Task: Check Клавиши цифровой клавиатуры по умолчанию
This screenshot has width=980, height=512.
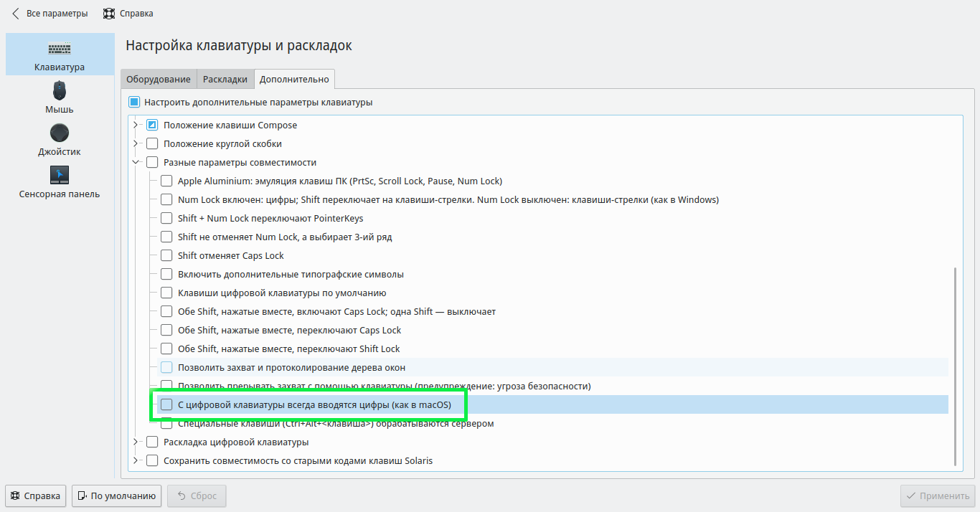Action: point(166,293)
